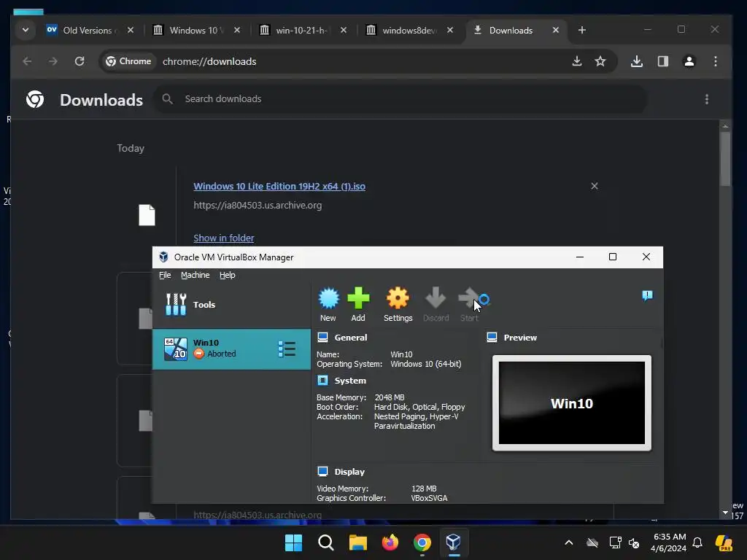Open taskbar Search

[326, 542]
